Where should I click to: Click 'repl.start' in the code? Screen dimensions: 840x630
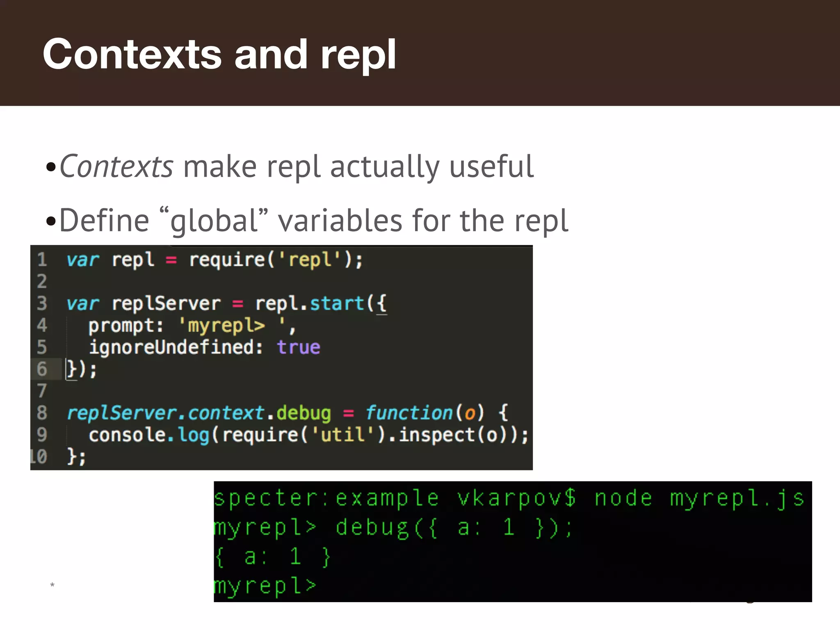[x=310, y=304]
